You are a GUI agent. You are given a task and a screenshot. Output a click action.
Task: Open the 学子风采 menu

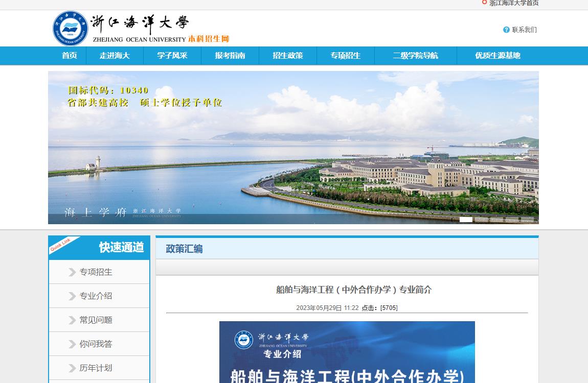[x=172, y=56]
